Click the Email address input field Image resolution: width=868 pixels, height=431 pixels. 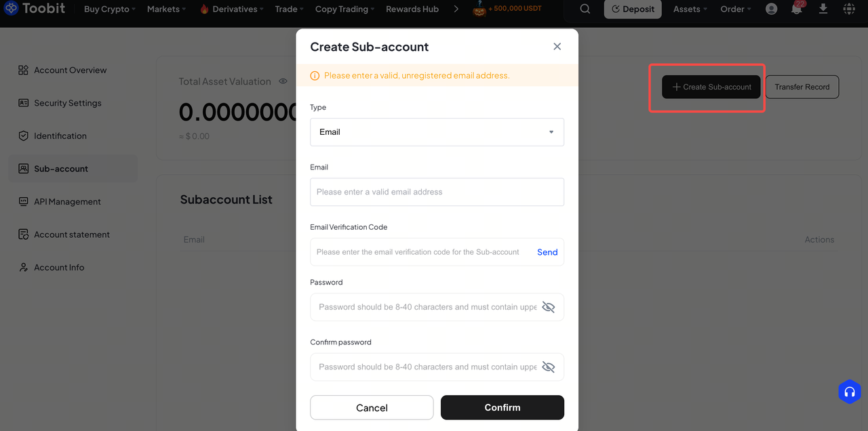tap(437, 192)
